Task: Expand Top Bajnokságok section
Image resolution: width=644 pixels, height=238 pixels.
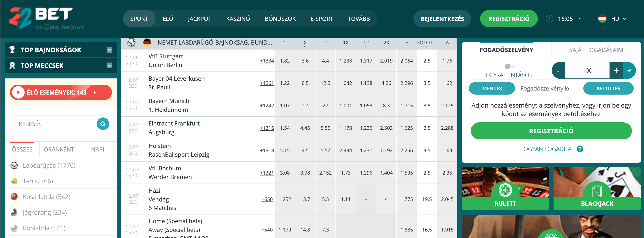Action: point(109,50)
